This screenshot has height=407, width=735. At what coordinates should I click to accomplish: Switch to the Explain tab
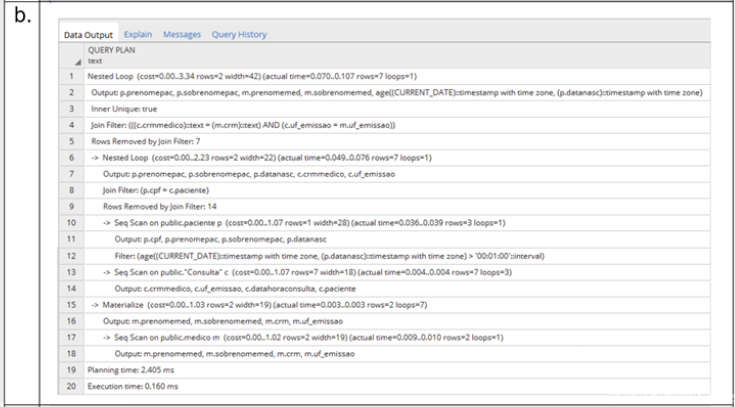[x=138, y=35]
